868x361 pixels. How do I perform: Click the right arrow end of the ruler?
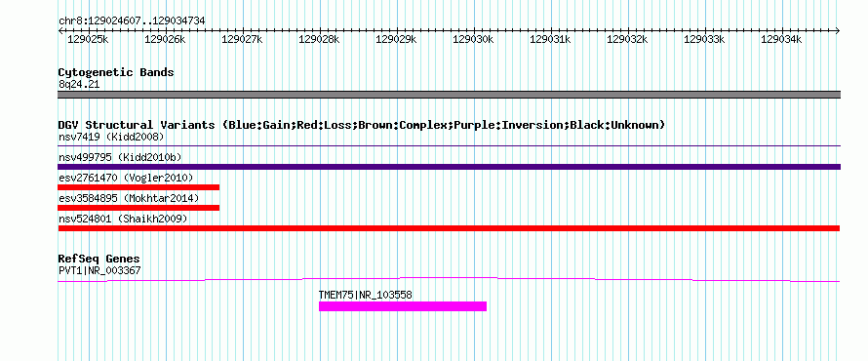click(x=838, y=30)
